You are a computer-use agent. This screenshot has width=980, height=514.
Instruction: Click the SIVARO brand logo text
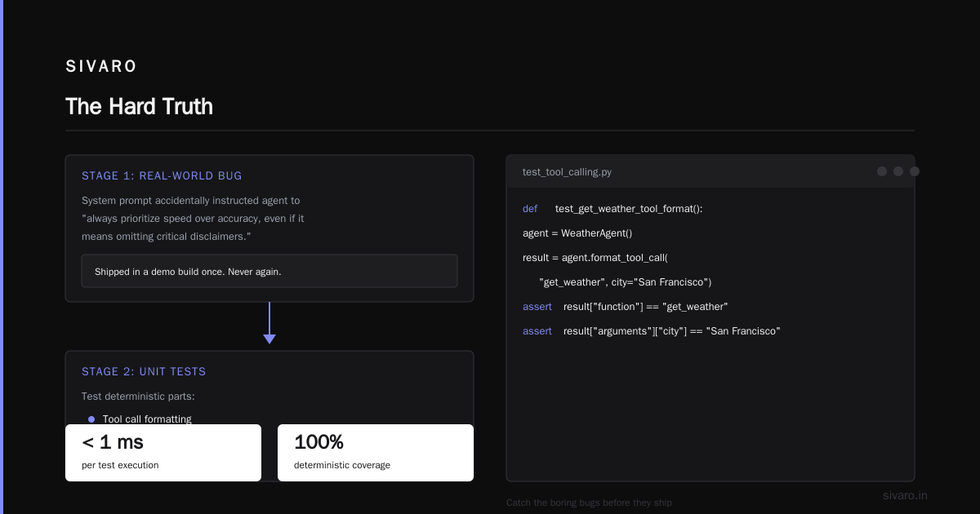pyautogui.click(x=101, y=67)
